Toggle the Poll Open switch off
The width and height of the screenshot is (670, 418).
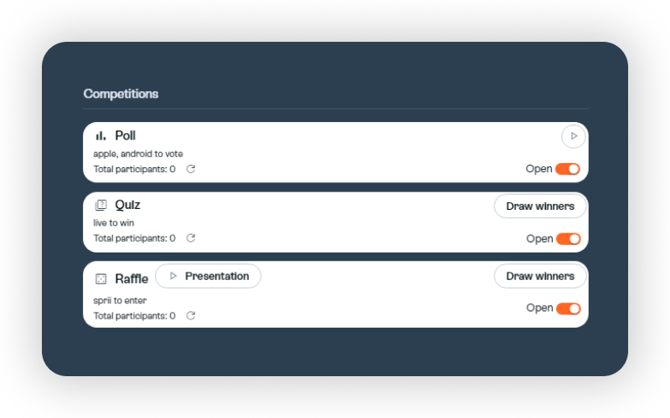[x=568, y=169]
